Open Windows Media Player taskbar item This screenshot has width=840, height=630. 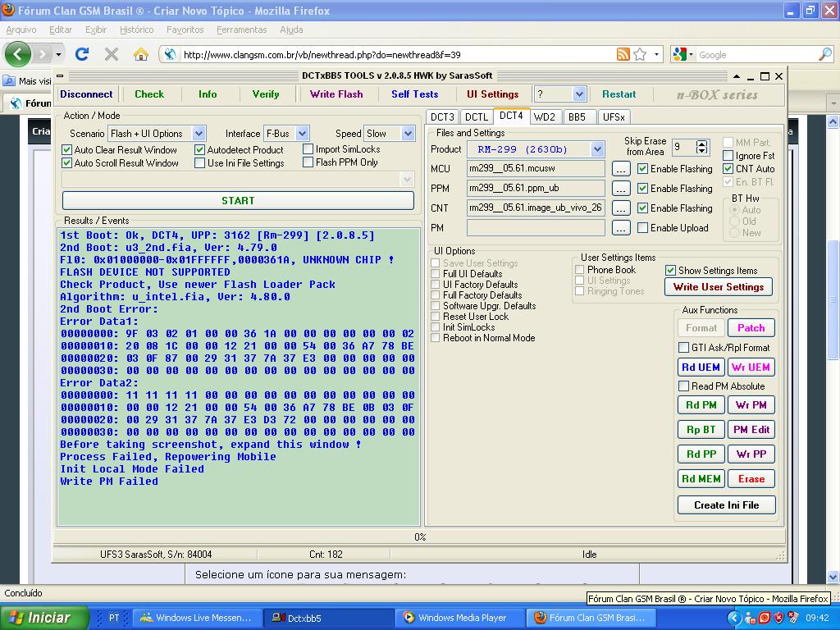461,618
